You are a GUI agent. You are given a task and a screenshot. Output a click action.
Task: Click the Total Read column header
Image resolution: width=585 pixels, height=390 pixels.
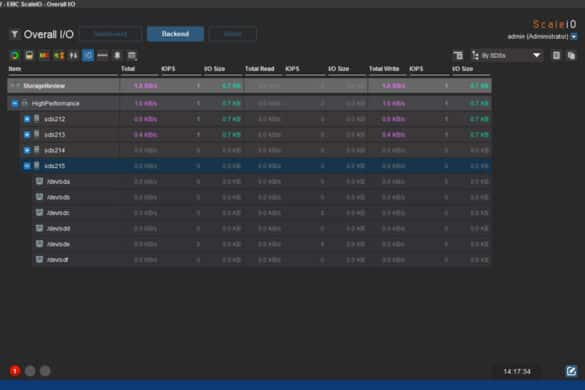coord(260,69)
